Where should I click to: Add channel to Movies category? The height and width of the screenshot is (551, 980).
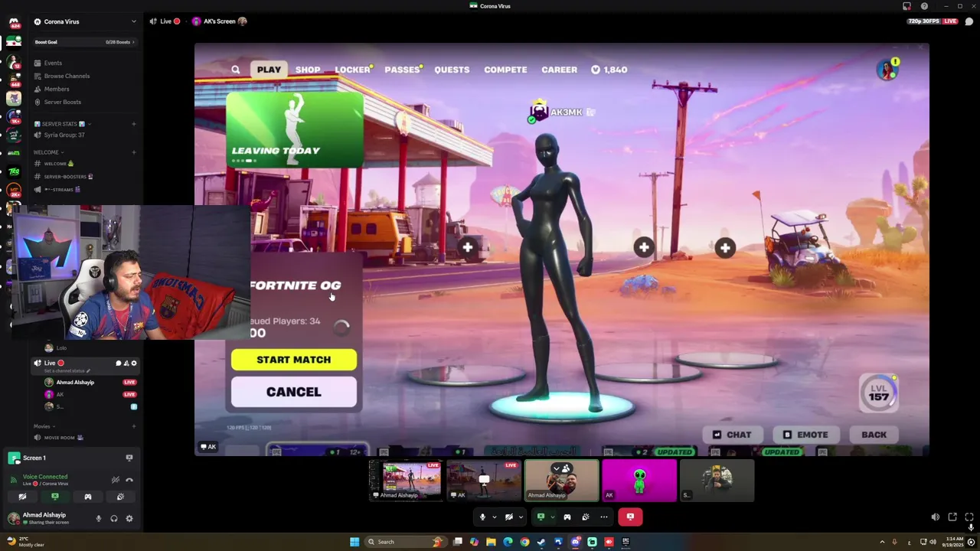click(133, 426)
